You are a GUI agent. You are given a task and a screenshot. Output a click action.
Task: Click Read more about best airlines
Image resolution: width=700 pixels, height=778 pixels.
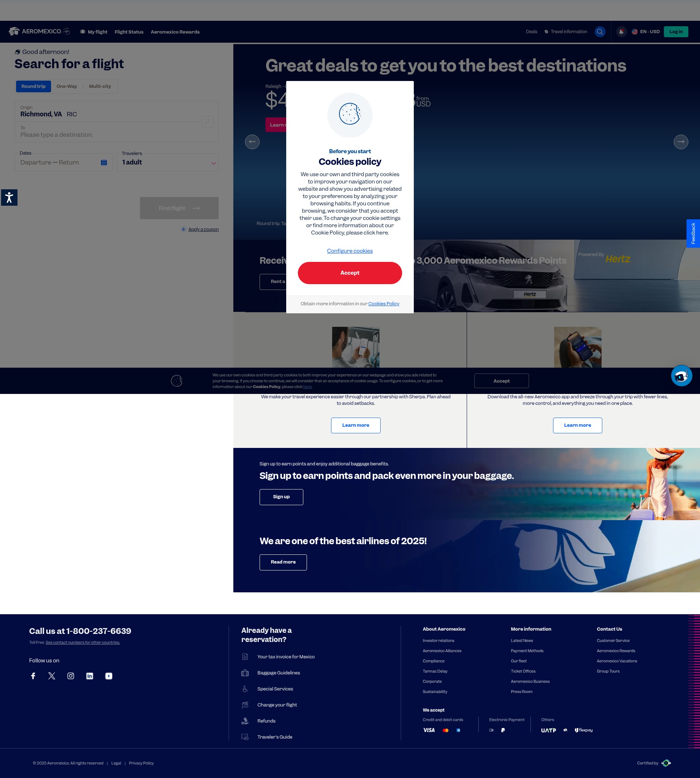coord(283,562)
